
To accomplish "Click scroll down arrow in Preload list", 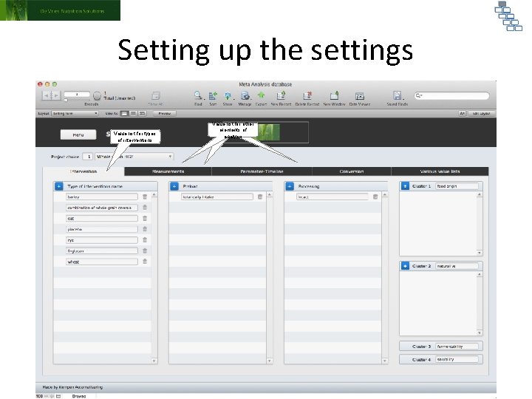I will pyautogui.click(x=270, y=361).
